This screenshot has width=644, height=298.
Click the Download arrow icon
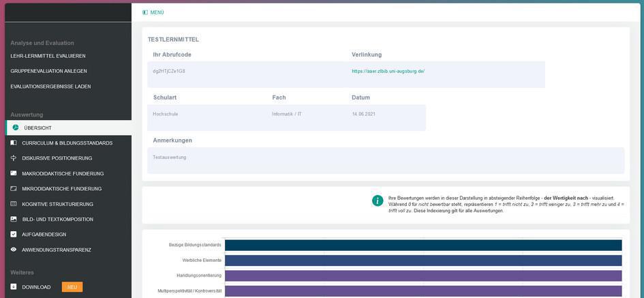[14, 287]
